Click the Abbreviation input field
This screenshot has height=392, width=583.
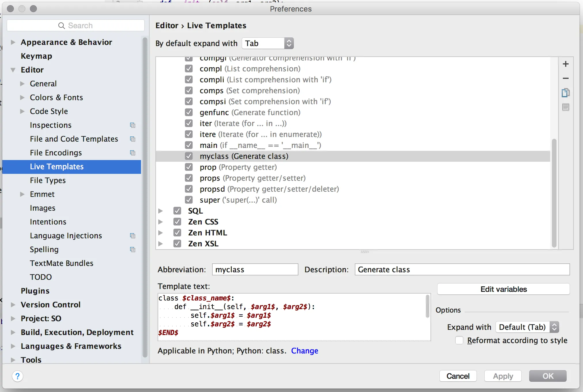255,270
